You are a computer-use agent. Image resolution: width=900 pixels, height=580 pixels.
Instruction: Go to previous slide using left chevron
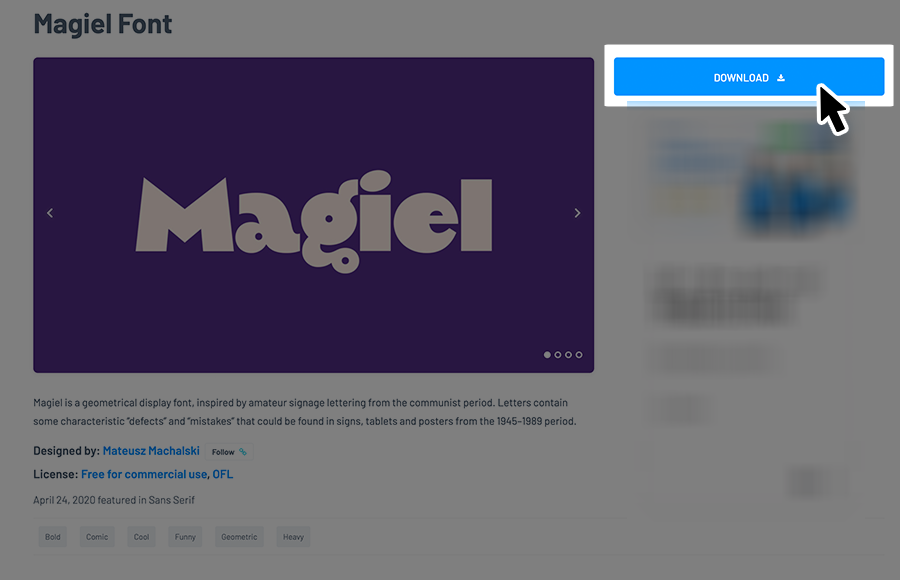point(50,213)
